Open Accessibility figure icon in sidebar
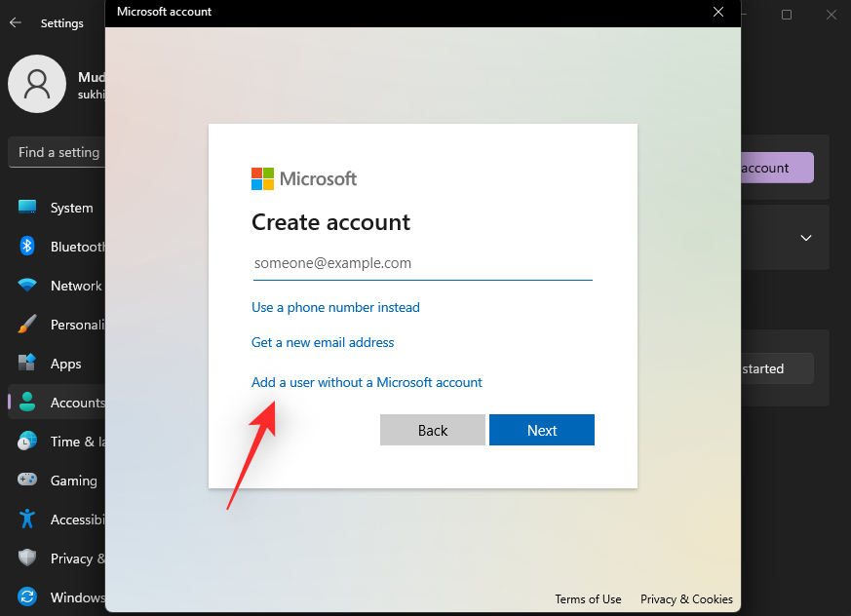This screenshot has width=851, height=616. (x=27, y=519)
